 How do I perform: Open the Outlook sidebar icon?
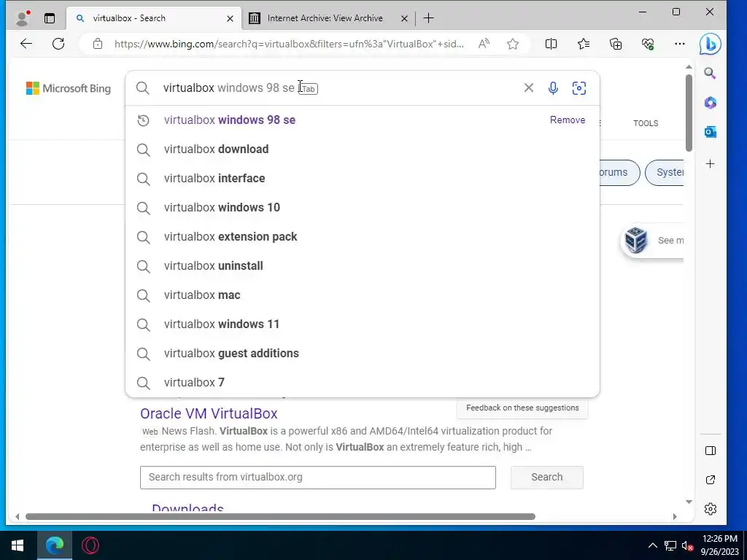point(711,132)
